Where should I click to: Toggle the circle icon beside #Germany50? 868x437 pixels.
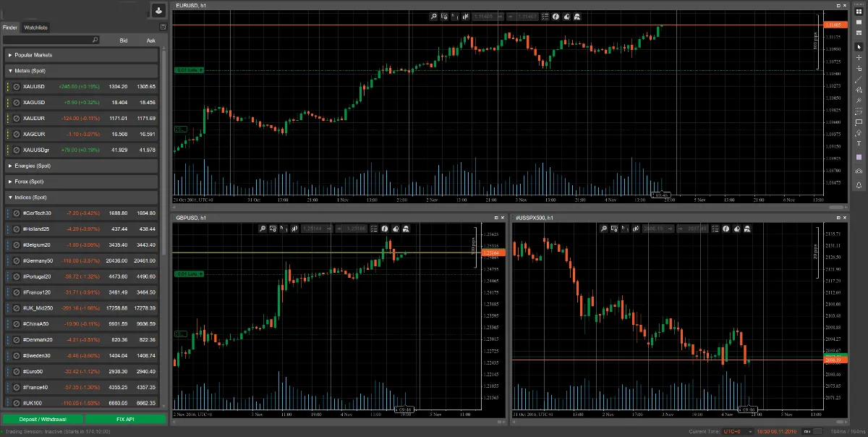(x=17, y=260)
